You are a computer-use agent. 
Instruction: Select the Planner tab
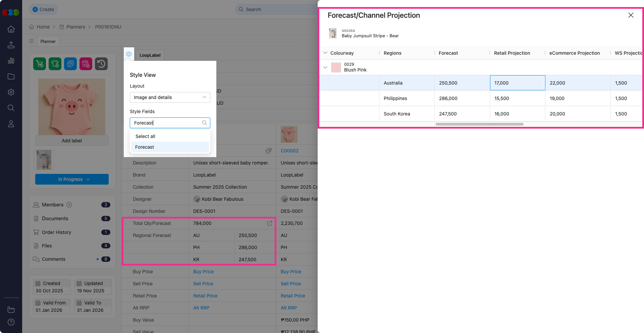(48, 41)
